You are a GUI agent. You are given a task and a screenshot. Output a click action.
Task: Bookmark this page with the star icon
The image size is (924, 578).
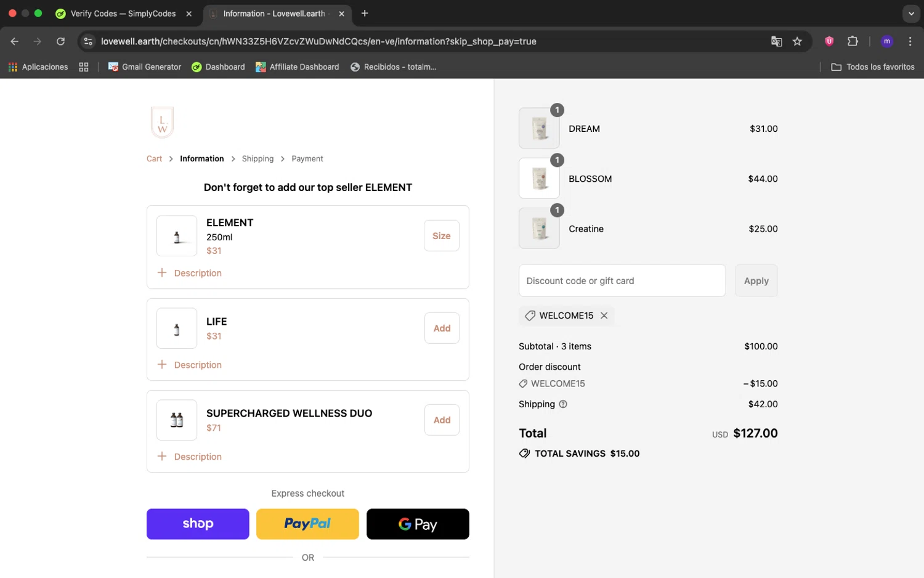(797, 41)
